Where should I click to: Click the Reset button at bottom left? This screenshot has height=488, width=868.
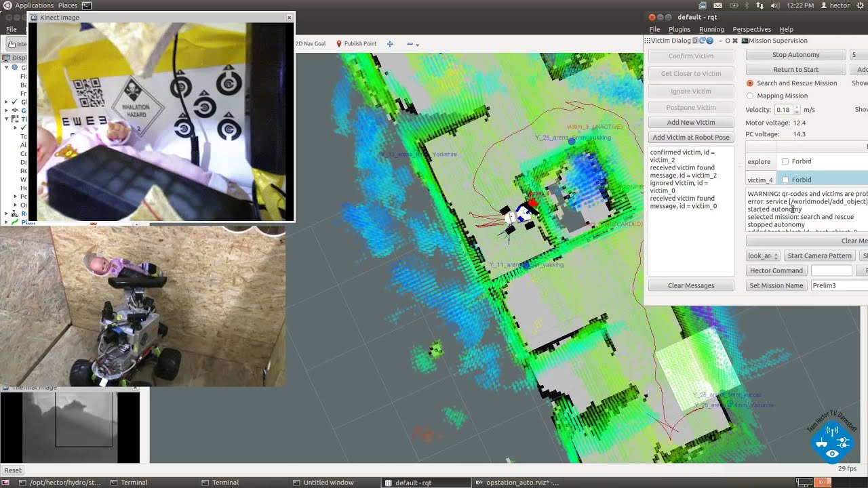coord(13,470)
